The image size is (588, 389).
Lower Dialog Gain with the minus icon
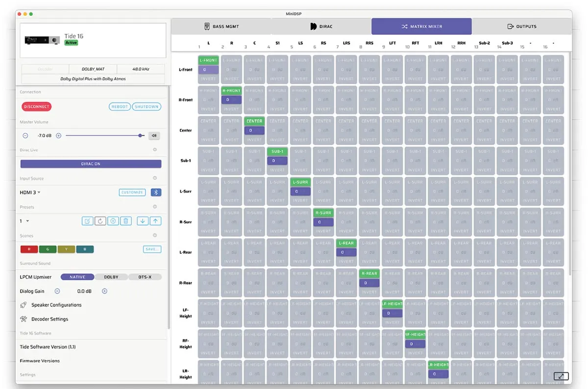(x=57, y=291)
